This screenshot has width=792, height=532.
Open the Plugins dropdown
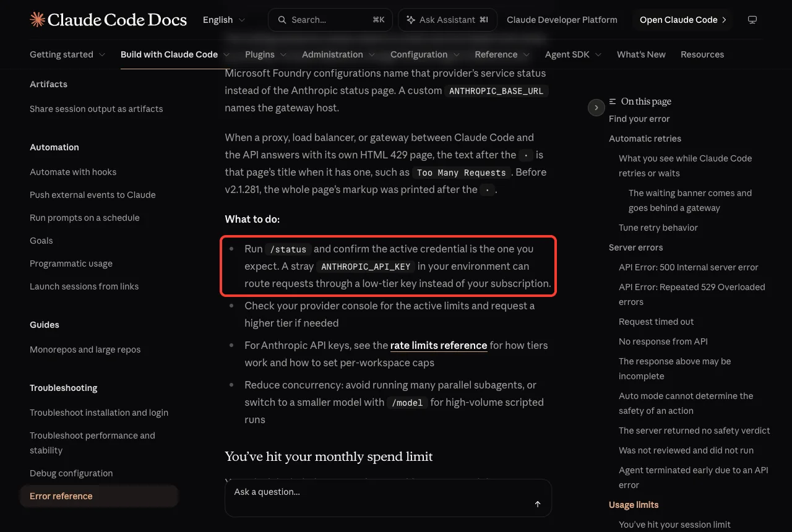point(266,54)
